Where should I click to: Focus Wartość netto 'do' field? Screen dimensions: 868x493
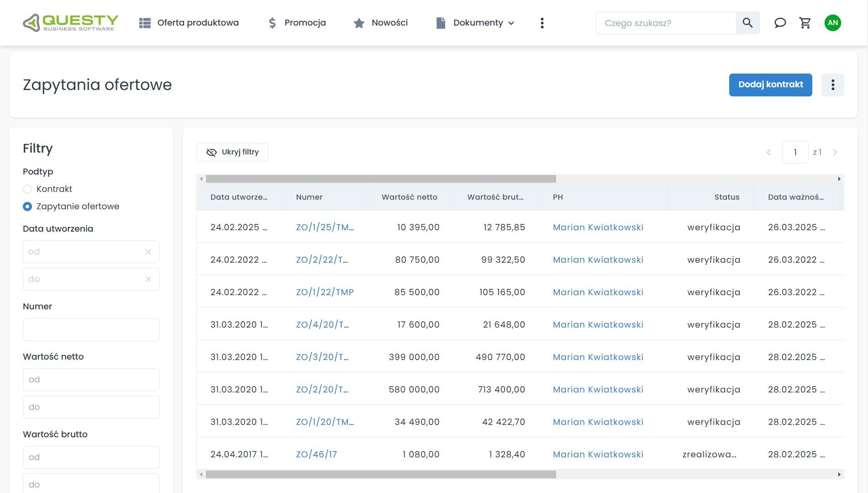tap(91, 407)
